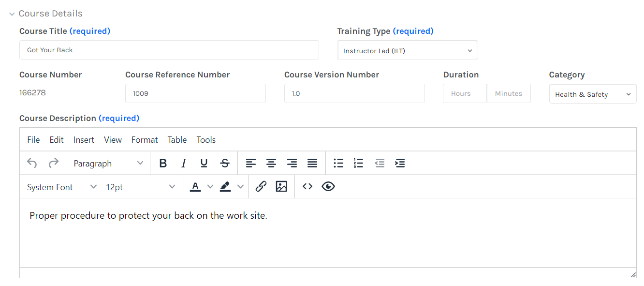Image resolution: width=644 pixels, height=286 pixels.
Task: Open the Insert menu
Action: (x=84, y=139)
